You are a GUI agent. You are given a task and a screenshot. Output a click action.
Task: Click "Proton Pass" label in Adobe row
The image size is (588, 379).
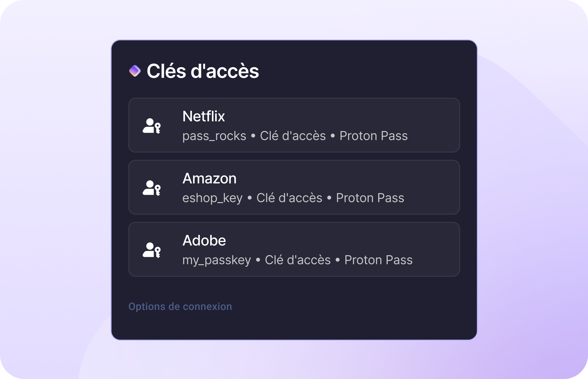click(378, 260)
